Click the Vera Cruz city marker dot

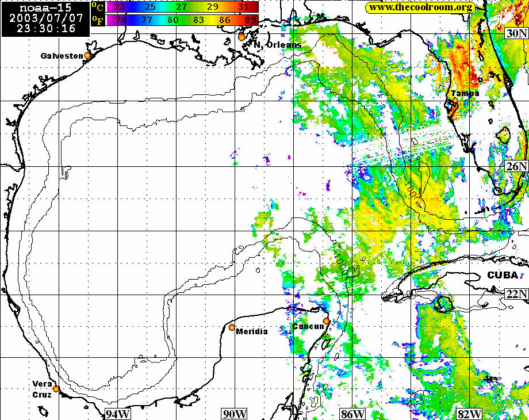pyautogui.click(x=56, y=389)
